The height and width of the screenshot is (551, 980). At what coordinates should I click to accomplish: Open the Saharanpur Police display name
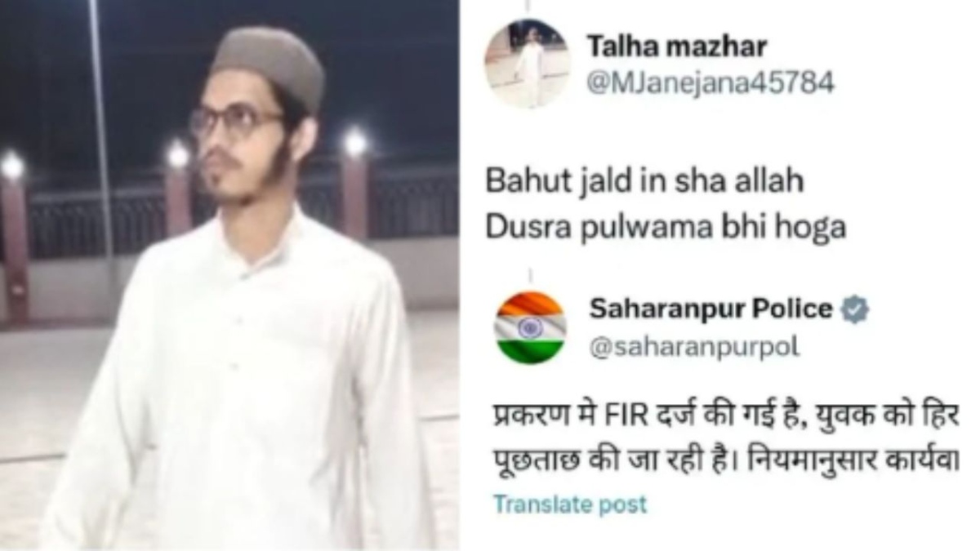(x=710, y=309)
